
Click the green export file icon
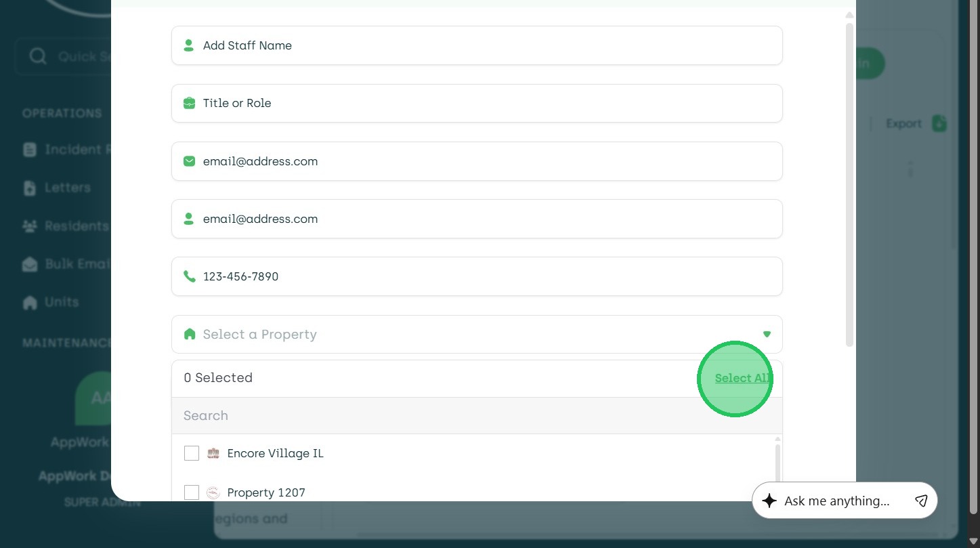click(939, 123)
